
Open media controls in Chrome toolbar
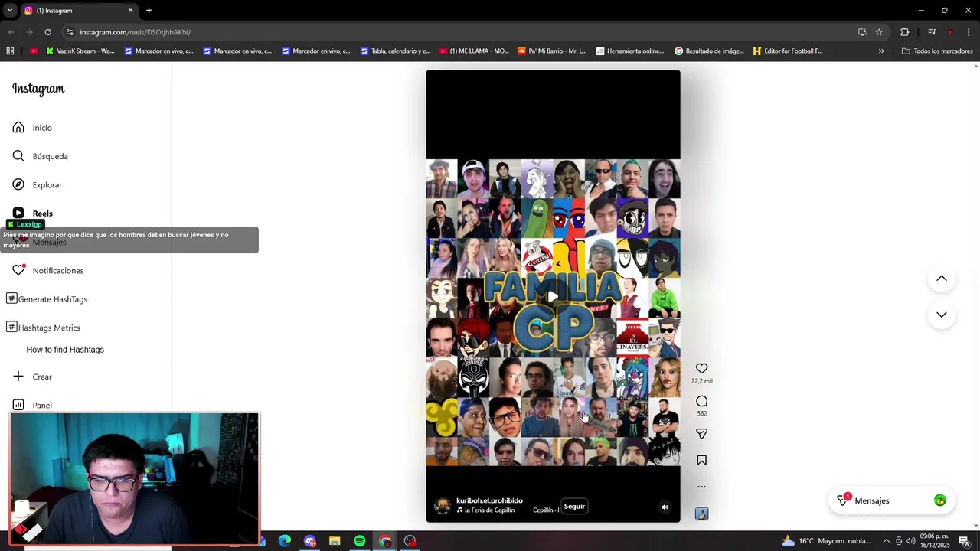(932, 32)
